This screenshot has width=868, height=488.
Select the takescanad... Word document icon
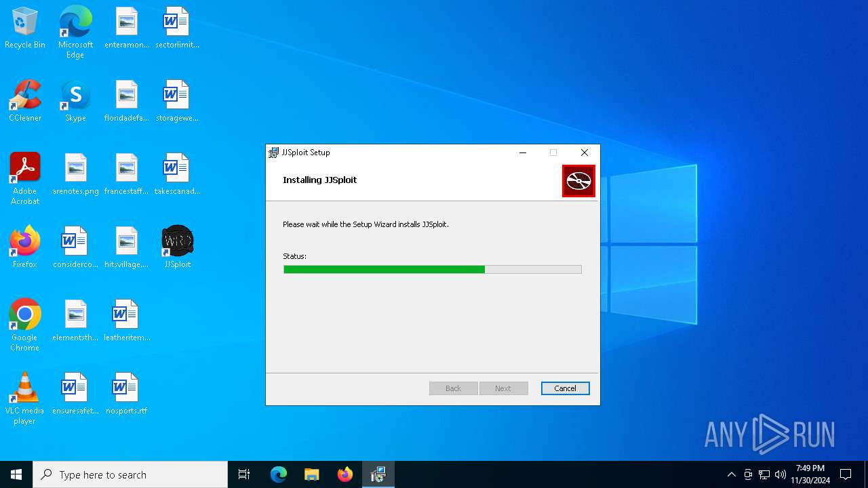point(177,174)
